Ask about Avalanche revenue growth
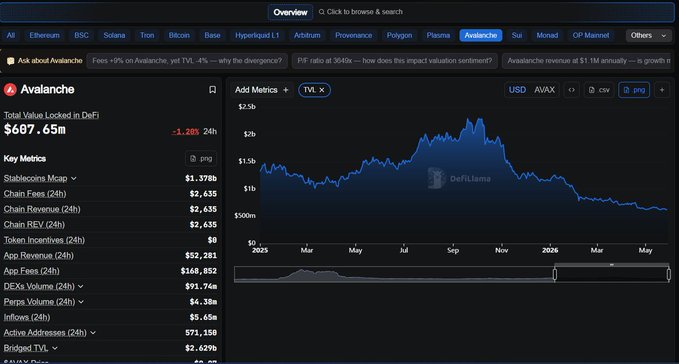This screenshot has height=364, width=679. click(x=587, y=61)
